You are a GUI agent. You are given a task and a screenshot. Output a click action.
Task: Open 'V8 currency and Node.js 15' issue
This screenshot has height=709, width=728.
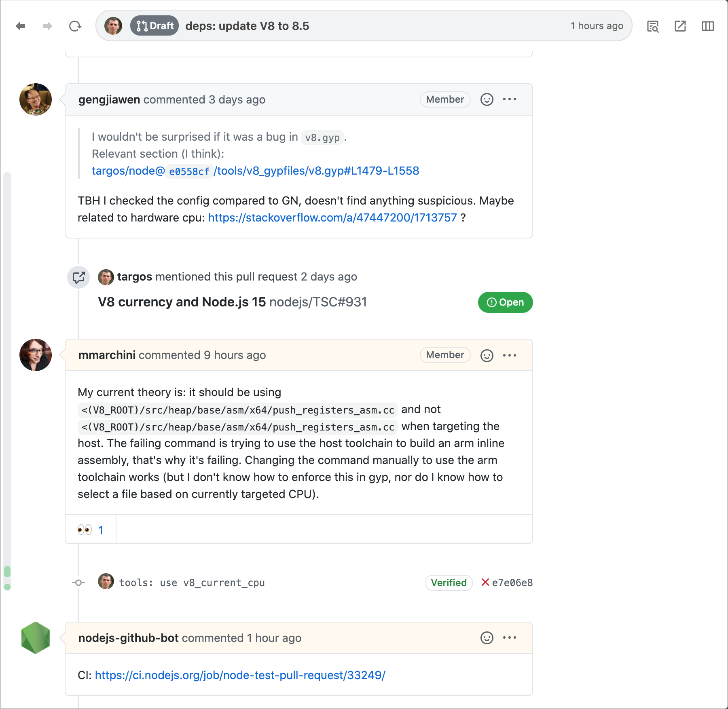pos(182,302)
